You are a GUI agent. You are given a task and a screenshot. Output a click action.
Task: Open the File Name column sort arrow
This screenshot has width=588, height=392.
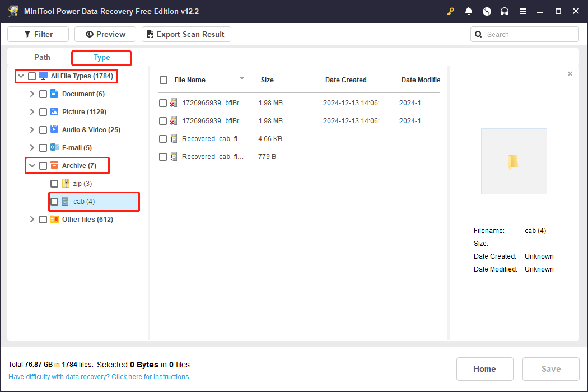click(242, 78)
